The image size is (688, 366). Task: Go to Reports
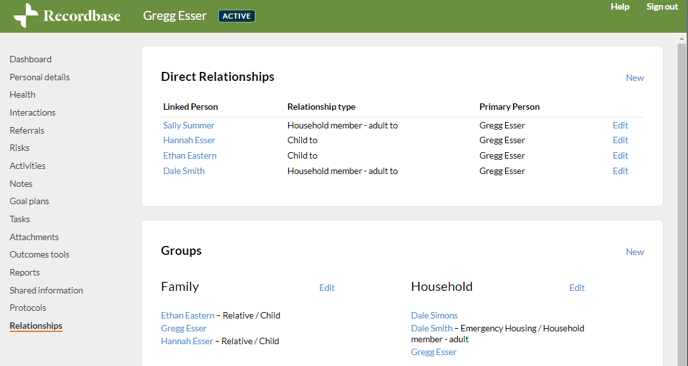(25, 273)
